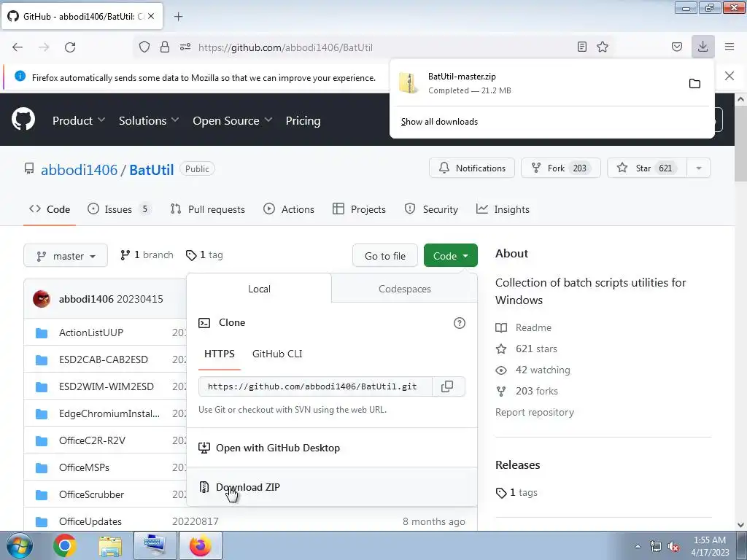The height and width of the screenshot is (560, 747).
Task: Click the padlock site security icon
Action: click(165, 47)
